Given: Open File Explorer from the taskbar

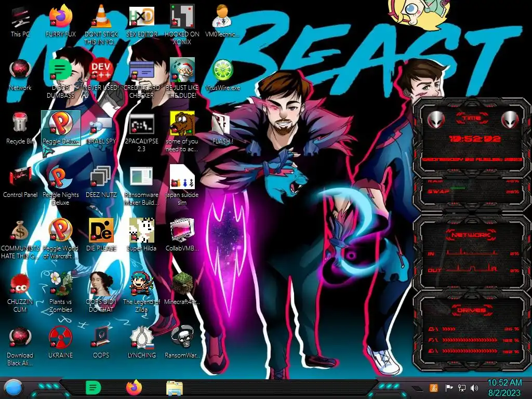Looking at the screenshot, I should pyautogui.click(x=175, y=388).
